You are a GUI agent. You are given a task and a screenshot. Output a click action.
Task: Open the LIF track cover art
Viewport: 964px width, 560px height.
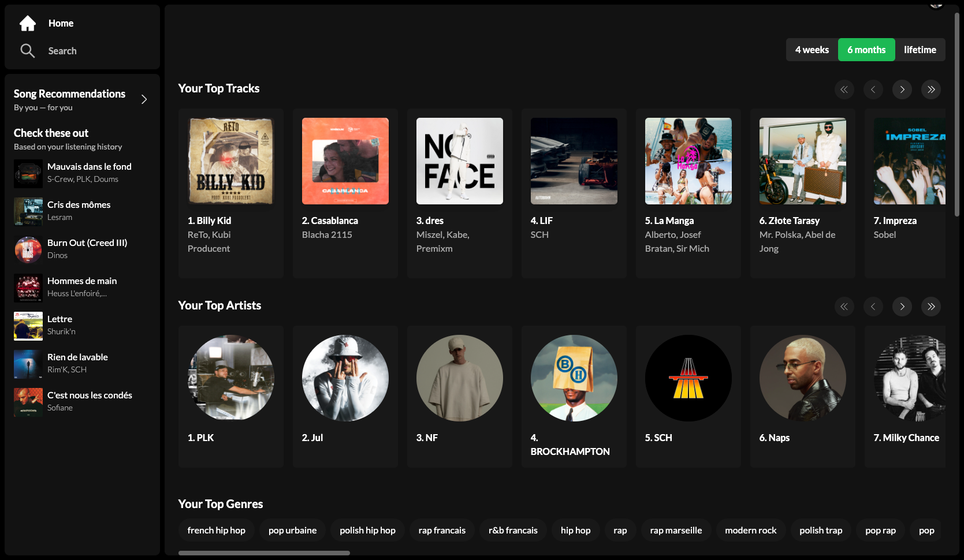(574, 161)
